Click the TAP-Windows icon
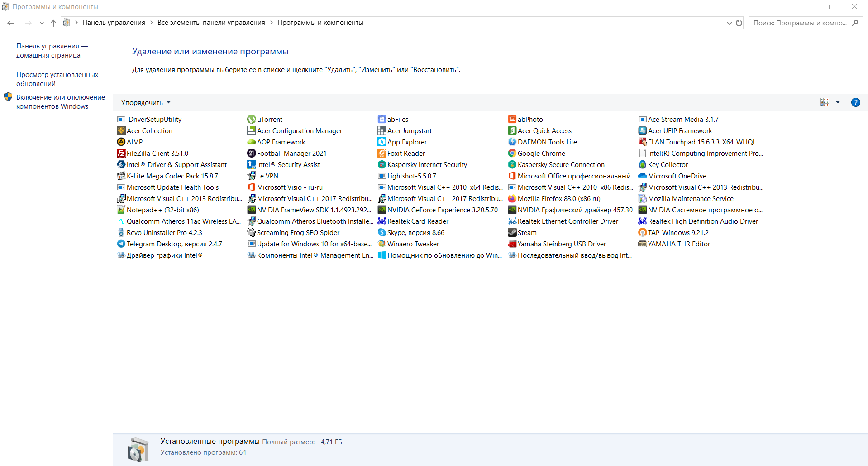868x466 pixels. pyautogui.click(x=643, y=233)
